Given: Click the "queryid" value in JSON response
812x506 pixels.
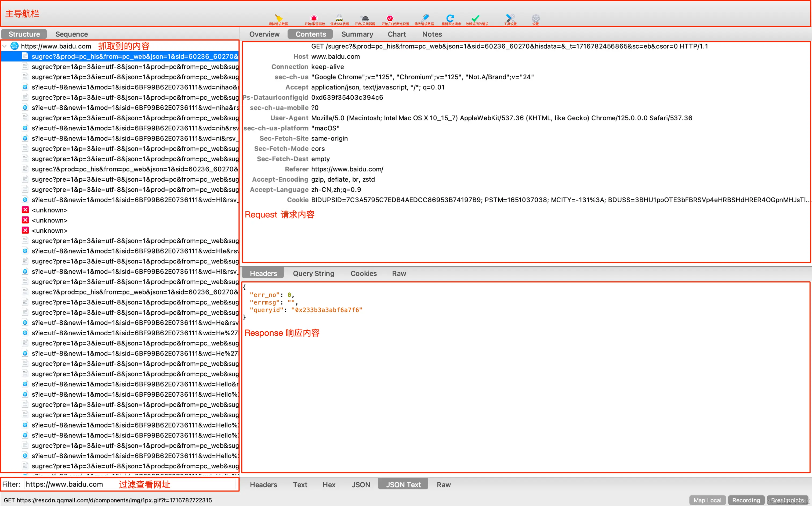Looking at the screenshot, I should click(327, 310).
